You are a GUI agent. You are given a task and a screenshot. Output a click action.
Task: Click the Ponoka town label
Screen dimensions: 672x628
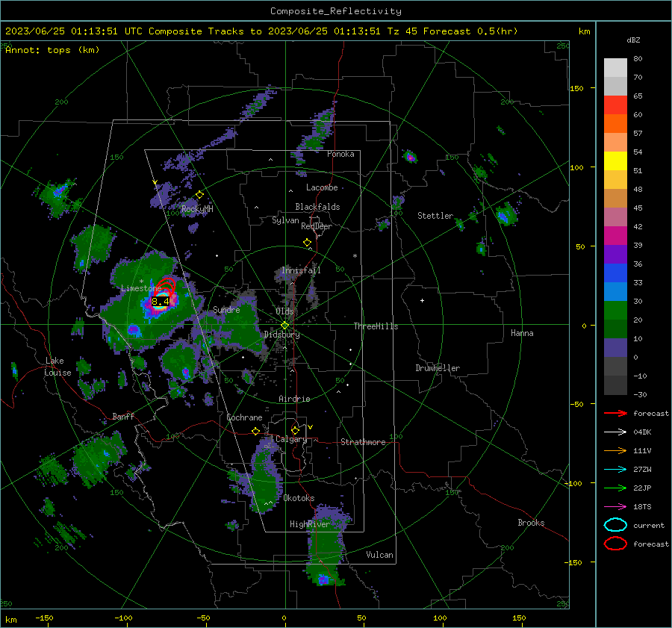[340, 154]
